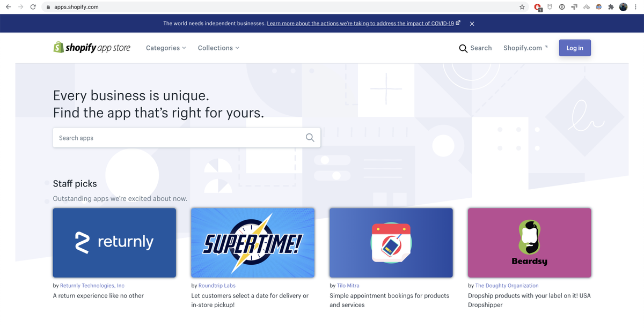Image resolution: width=644 pixels, height=328 pixels.
Task: Click "A return experience like no other" text
Action: (98, 295)
